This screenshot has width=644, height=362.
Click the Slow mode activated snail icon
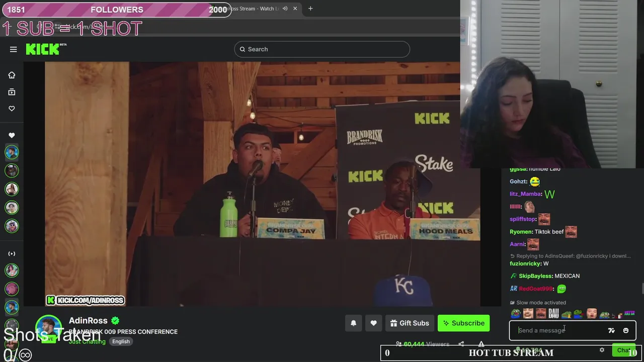[512, 303]
